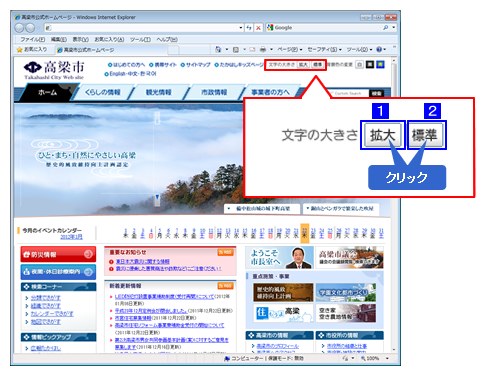The width and height of the screenshot is (490, 376).
Task: Switch to the 市政情報 tab
Action: 214,92
